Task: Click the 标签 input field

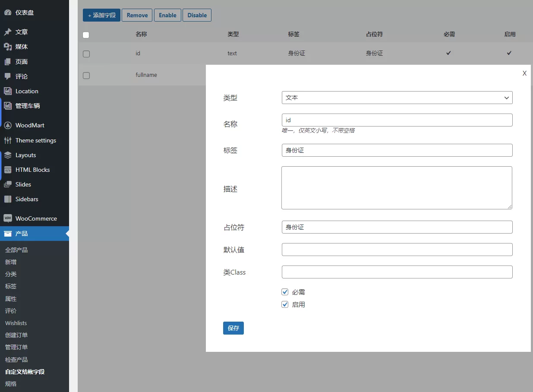Action: [397, 150]
